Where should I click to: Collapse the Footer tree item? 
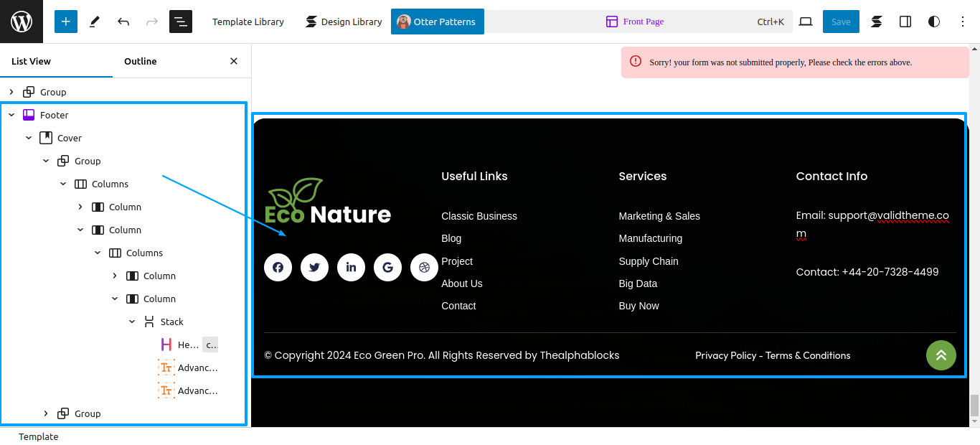[x=11, y=115]
